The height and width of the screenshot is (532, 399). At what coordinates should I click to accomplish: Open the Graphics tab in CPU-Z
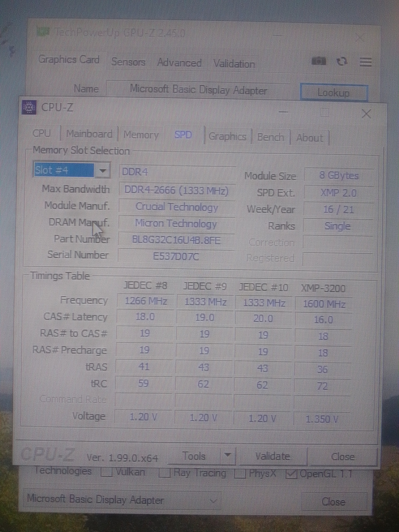click(x=227, y=136)
